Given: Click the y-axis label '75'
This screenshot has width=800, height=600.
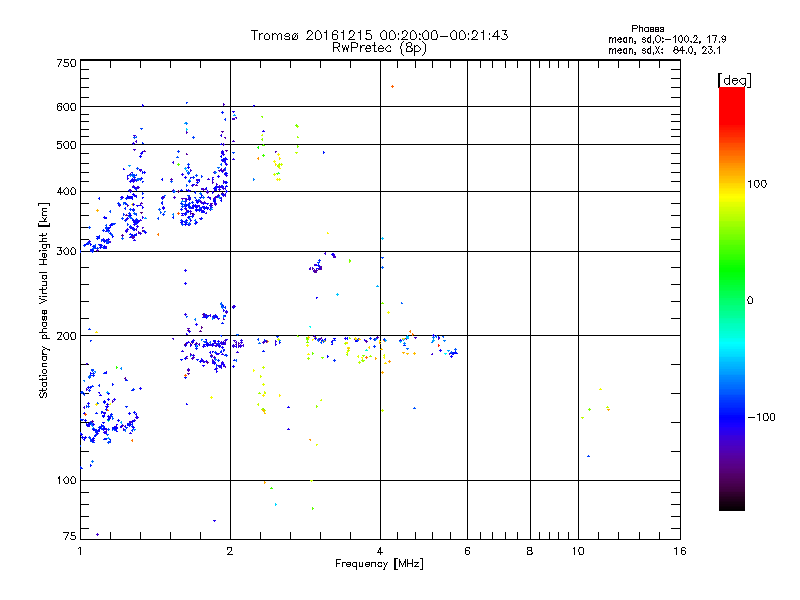Looking at the screenshot, I should pos(69,536).
